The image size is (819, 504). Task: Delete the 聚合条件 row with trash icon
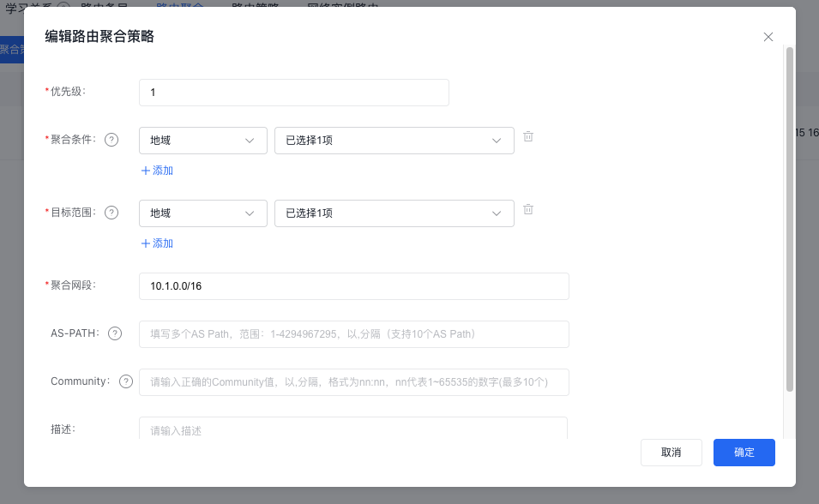pyautogui.click(x=528, y=136)
